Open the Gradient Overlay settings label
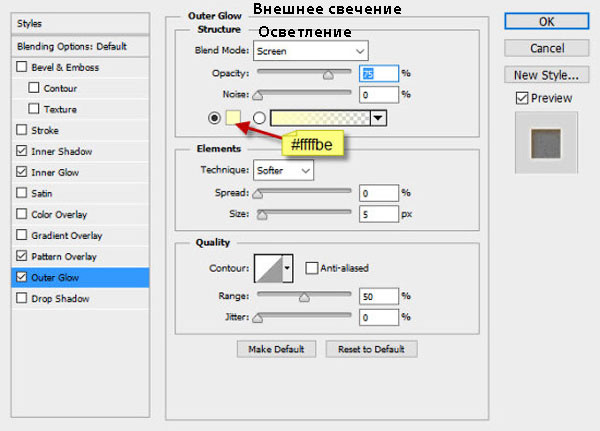 click(x=67, y=235)
